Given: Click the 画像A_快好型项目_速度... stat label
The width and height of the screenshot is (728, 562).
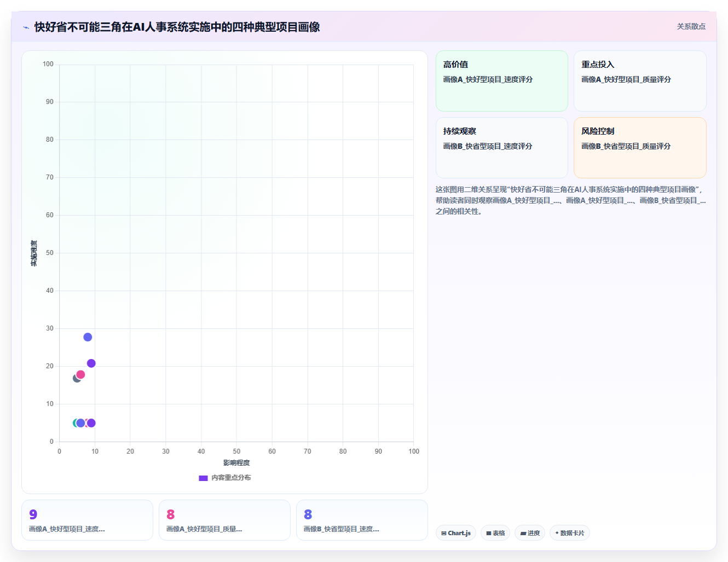Looking at the screenshot, I should tap(67, 529).
